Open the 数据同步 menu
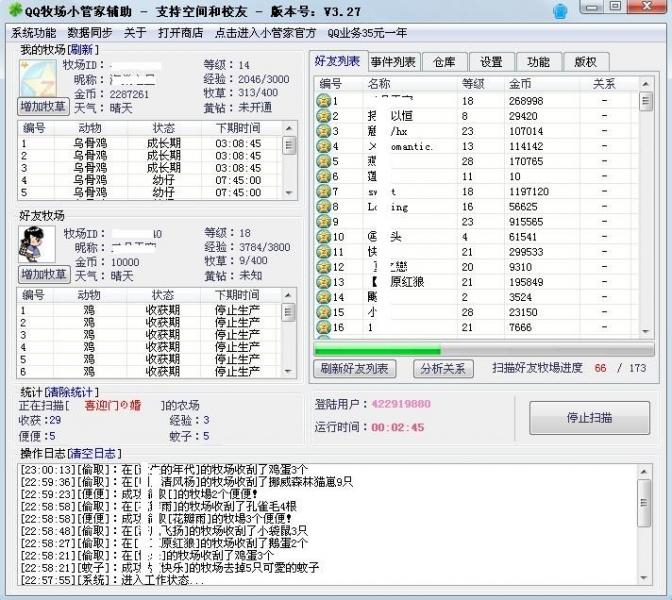 pyautogui.click(x=90, y=33)
